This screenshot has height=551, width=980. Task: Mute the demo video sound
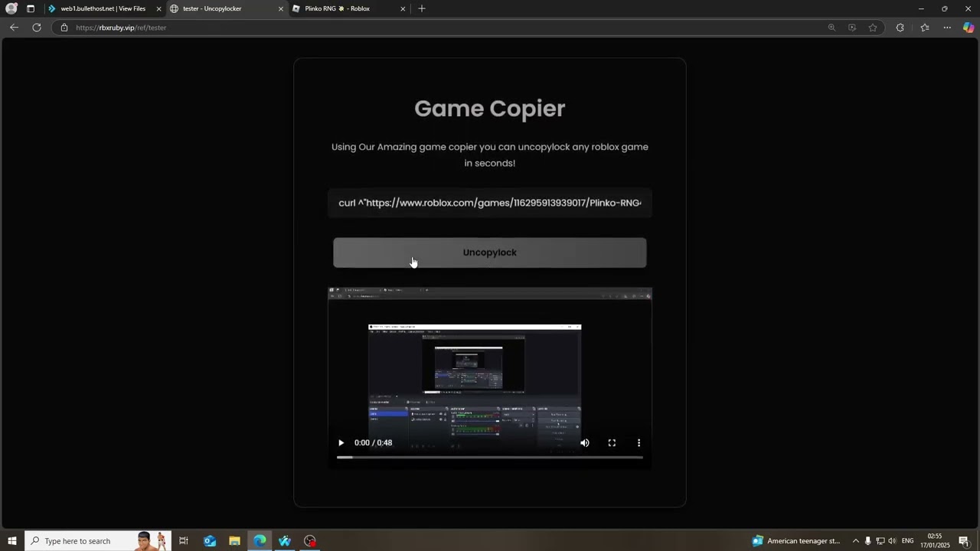(585, 443)
